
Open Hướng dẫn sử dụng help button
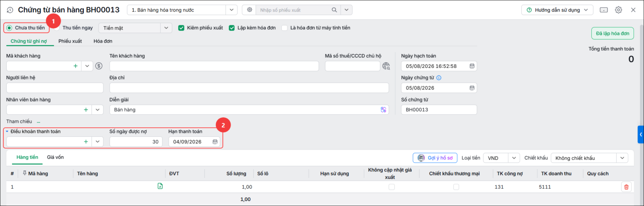[557, 10]
